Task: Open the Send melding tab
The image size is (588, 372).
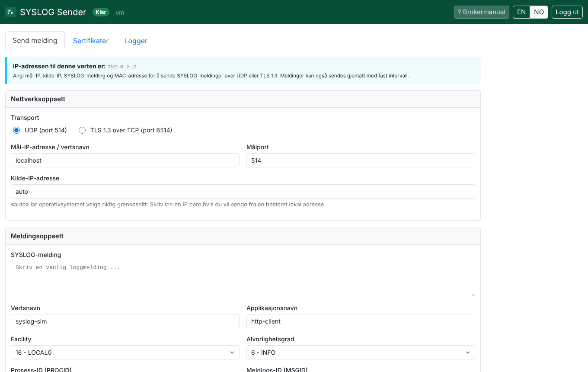Action: pyautogui.click(x=35, y=40)
